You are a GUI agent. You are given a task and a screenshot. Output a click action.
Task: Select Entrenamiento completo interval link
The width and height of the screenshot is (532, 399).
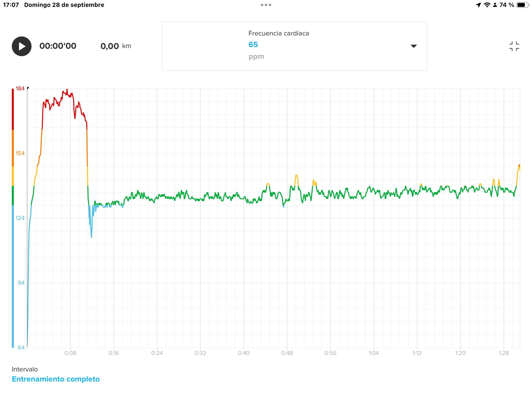[x=56, y=379]
